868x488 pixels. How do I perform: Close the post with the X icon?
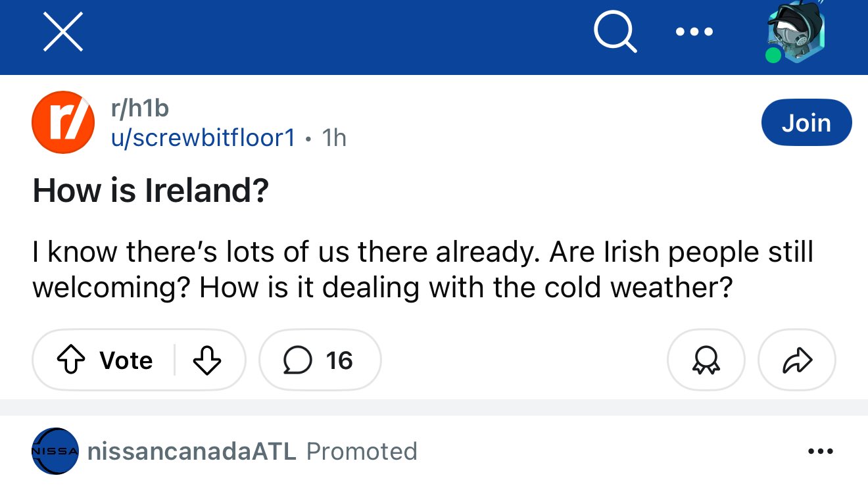pos(63,32)
